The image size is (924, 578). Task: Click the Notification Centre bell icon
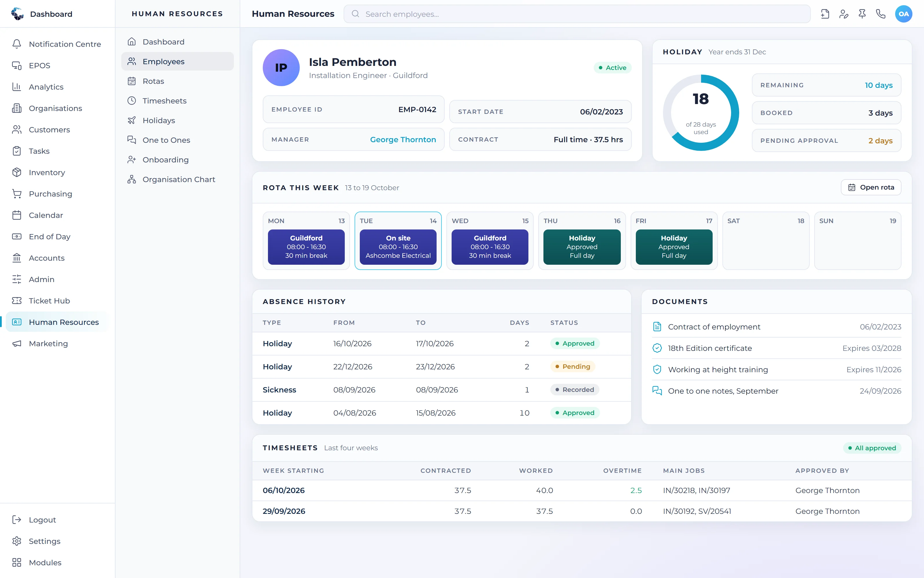[x=17, y=44]
